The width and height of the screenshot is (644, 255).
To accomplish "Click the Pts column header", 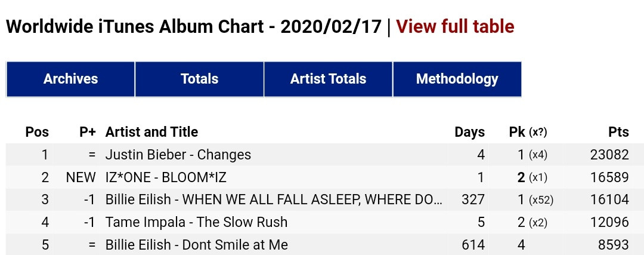I will (617, 132).
